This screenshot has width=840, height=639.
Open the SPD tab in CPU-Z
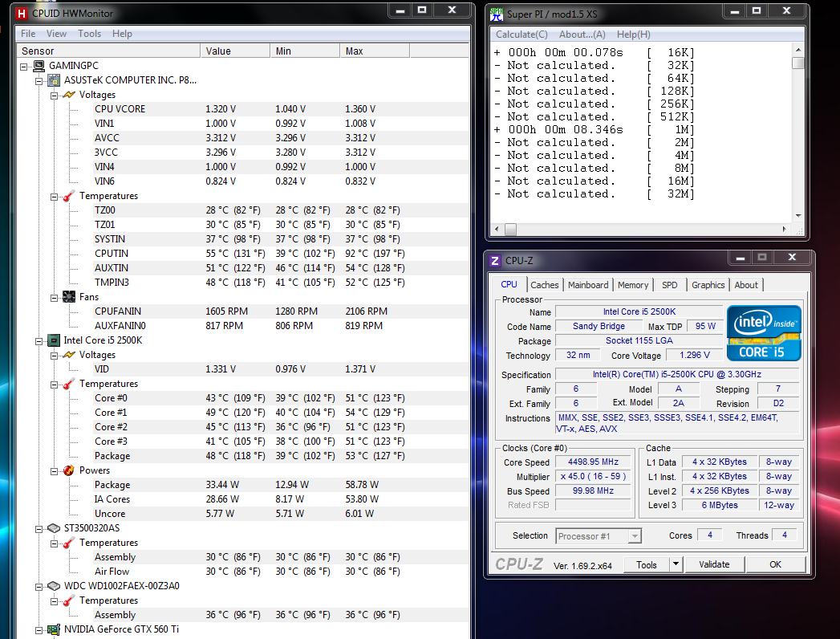click(x=669, y=285)
